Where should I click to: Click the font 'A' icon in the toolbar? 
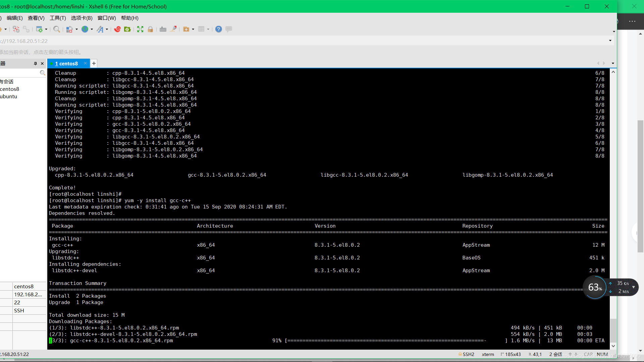100,29
